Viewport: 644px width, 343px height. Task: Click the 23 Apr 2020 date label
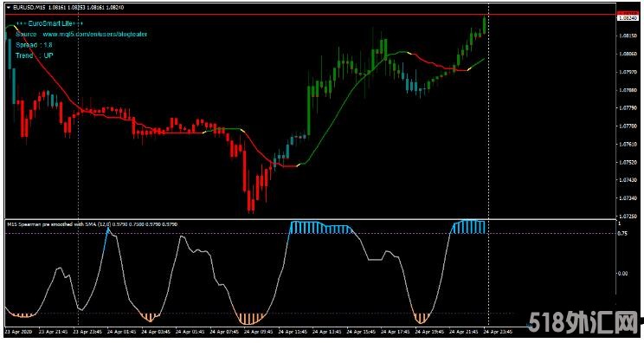pyautogui.click(x=18, y=332)
